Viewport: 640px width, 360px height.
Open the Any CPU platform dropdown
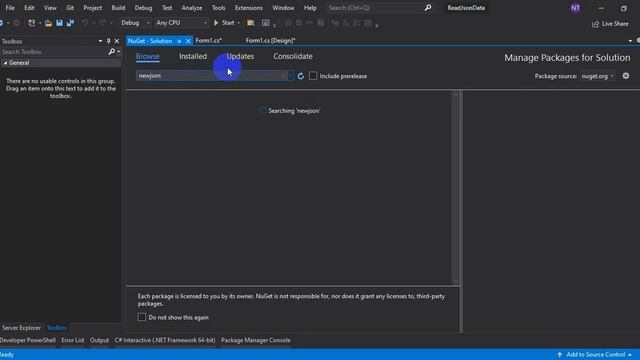181,23
